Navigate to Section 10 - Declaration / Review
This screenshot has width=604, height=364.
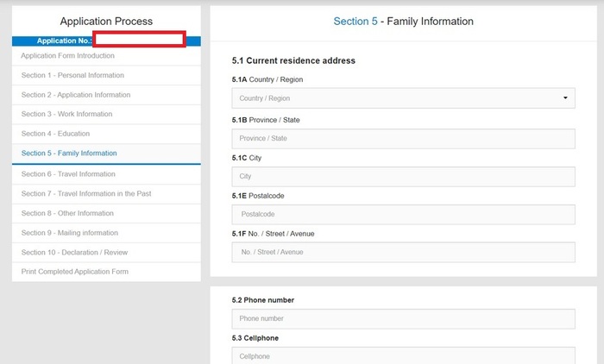click(74, 252)
